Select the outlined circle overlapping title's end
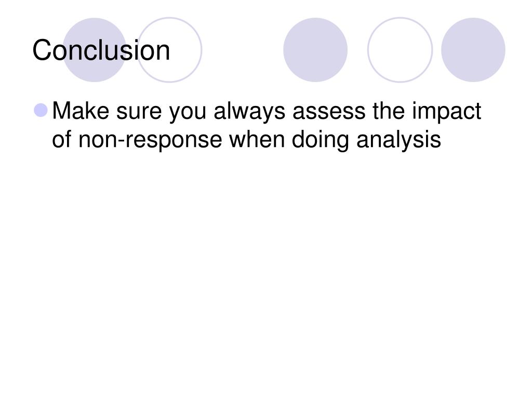 (169, 50)
